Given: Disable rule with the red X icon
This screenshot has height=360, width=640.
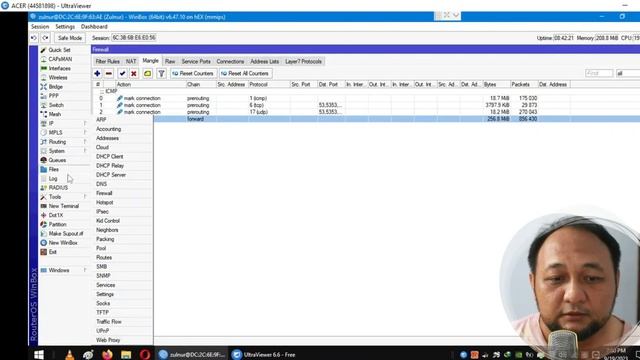Looking at the screenshot, I should (133, 73).
